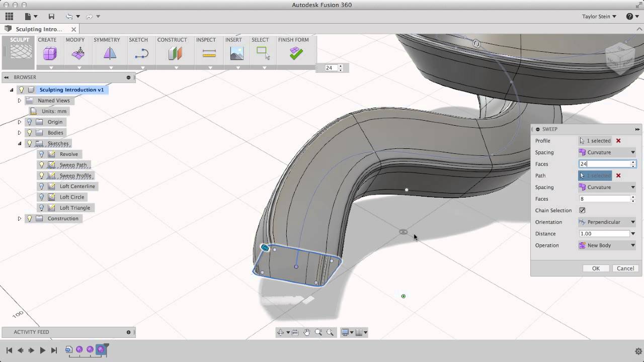
Task: Open the settings gear in bottom corner
Action: click(638, 351)
